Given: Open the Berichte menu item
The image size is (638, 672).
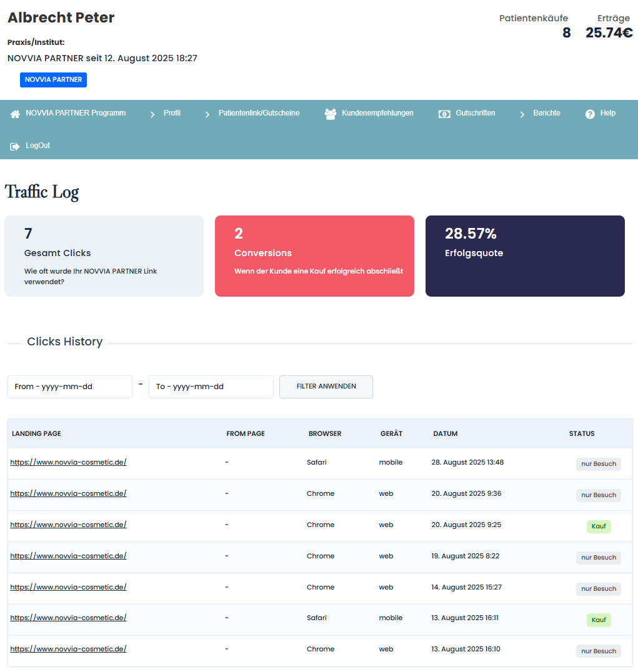Looking at the screenshot, I should click(547, 113).
